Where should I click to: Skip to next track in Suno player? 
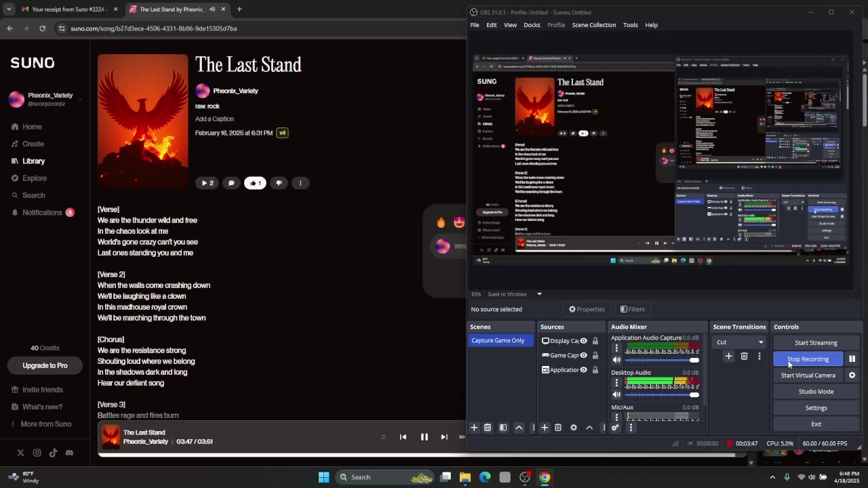coord(444,437)
